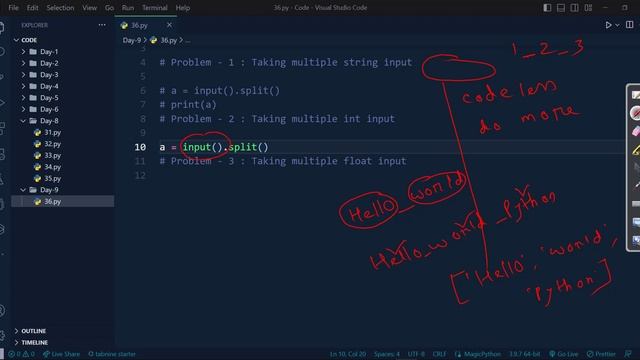Open the customize layout icon

(x=588, y=8)
